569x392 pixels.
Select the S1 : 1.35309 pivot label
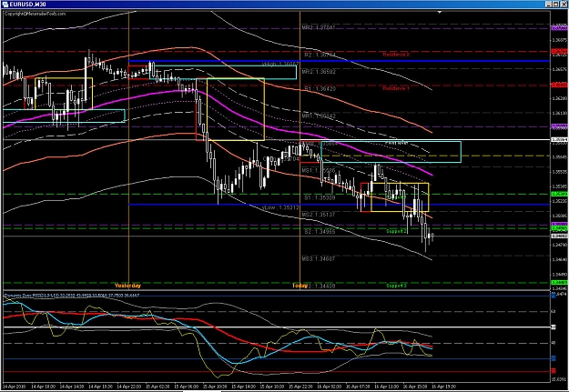click(x=320, y=198)
